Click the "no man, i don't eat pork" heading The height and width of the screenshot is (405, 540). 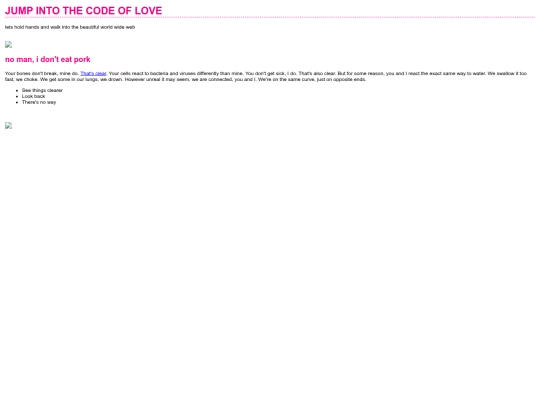[x=48, y=60]
